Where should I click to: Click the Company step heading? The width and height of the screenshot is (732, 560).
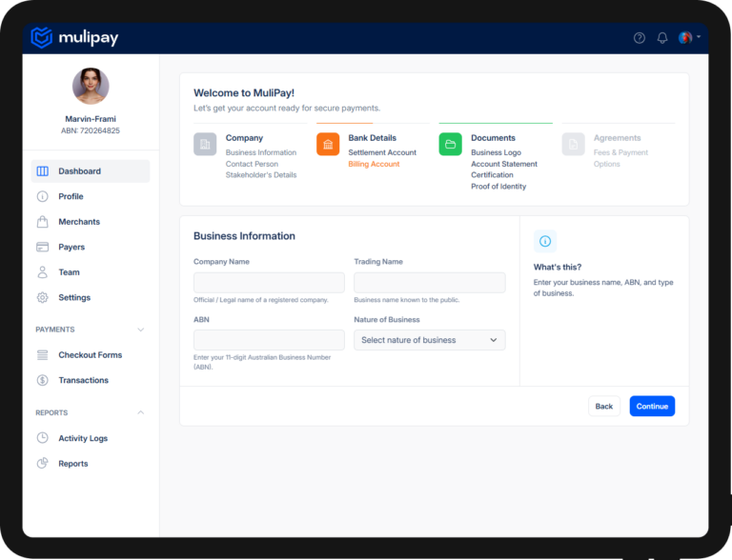point(244,138)
